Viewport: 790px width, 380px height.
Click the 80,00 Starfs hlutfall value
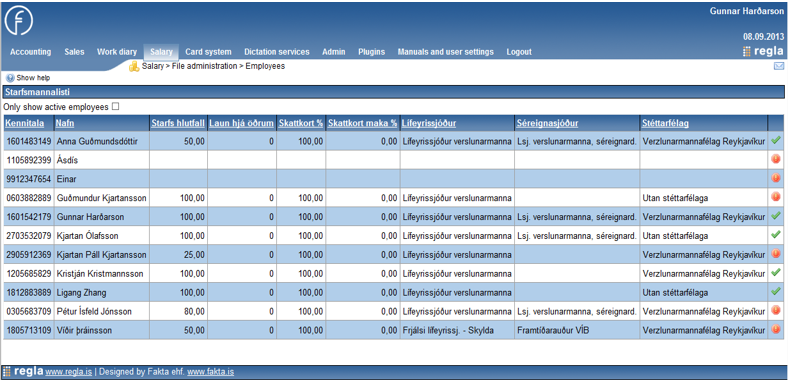click(194, 311)
